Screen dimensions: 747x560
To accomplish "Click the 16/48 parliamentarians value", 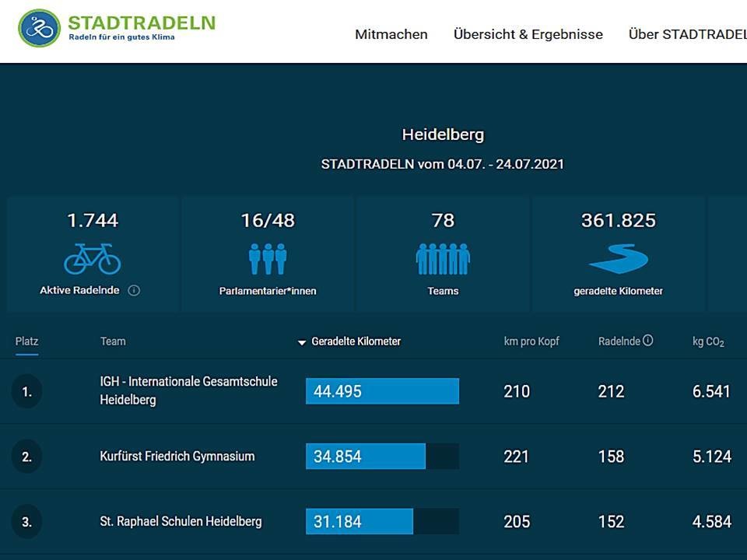I will click(268, 220).
